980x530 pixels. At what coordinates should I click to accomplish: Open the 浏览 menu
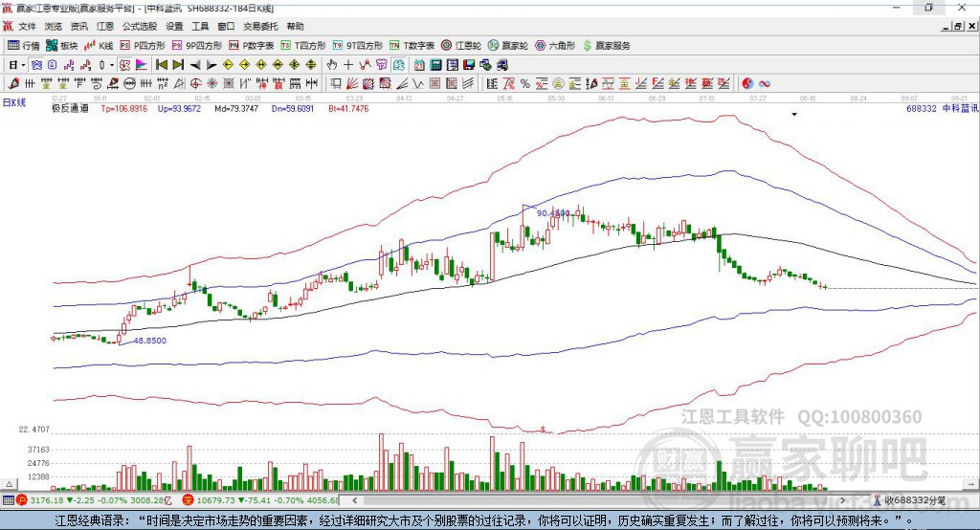pyautogui.click(x=54, y=26)
